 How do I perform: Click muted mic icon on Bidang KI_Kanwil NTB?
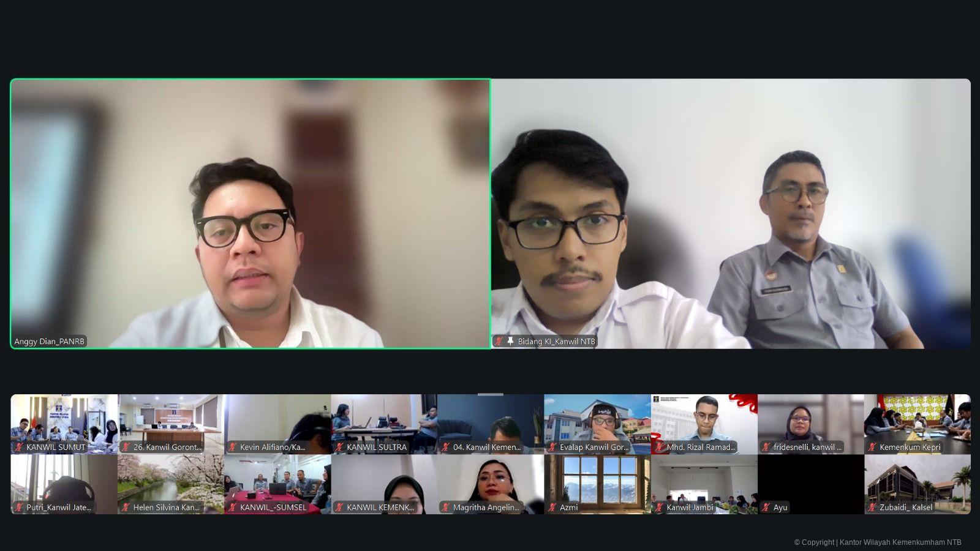[499, 342]
